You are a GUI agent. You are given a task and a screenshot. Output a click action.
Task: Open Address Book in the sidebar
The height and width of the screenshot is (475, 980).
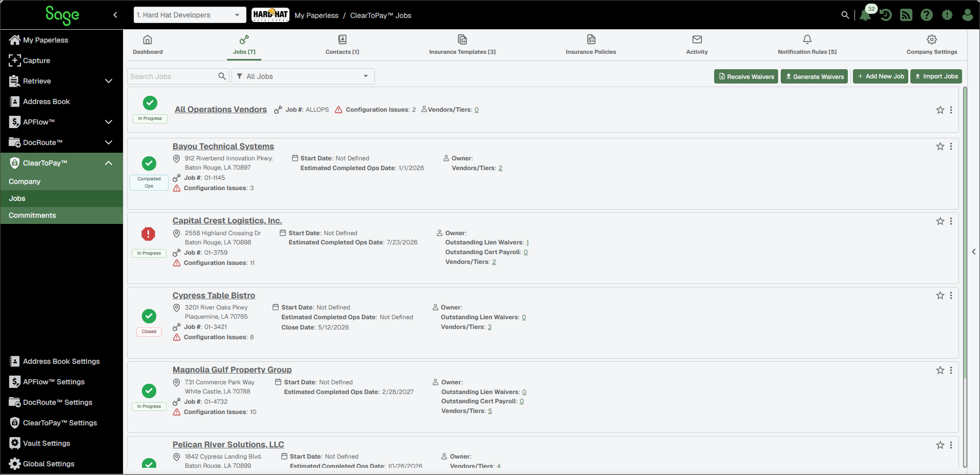tap(61, 101)
